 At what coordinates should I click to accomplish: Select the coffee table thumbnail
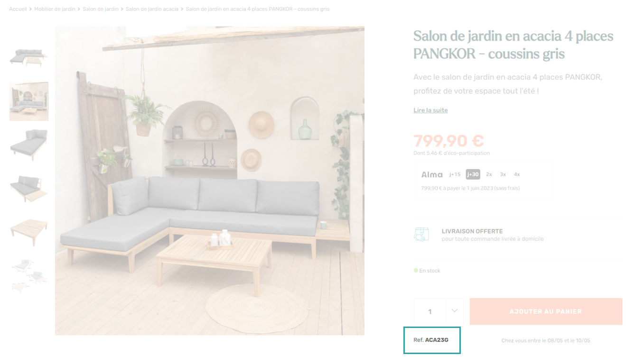(x=29, y=232)
